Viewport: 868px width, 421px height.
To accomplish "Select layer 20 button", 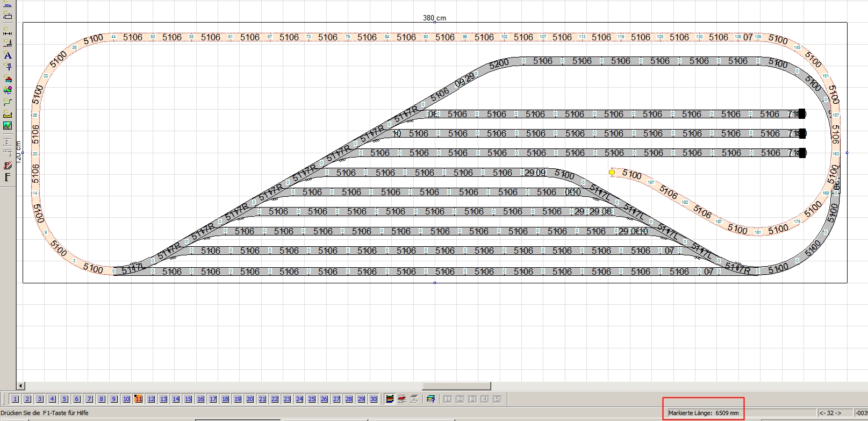I will (x=250, y=399).
